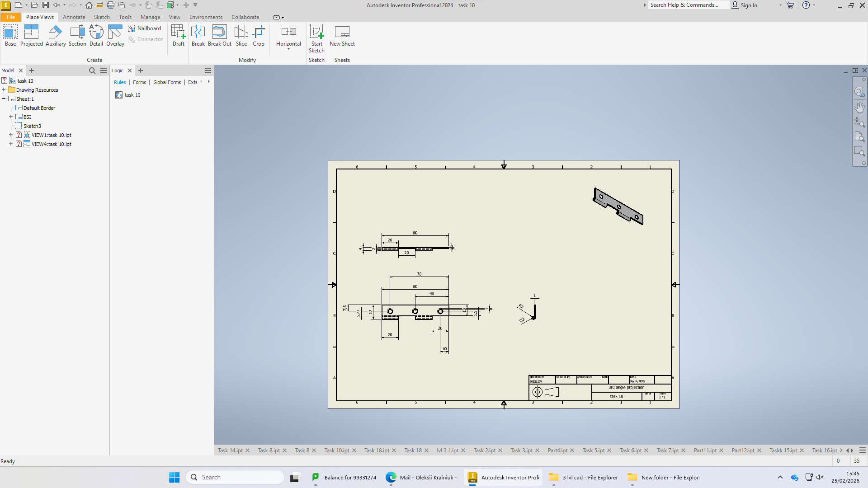This screenshot has width=868, height=488.
Task: Open the Sign In dropdown arrow
Action: [780, 5]
